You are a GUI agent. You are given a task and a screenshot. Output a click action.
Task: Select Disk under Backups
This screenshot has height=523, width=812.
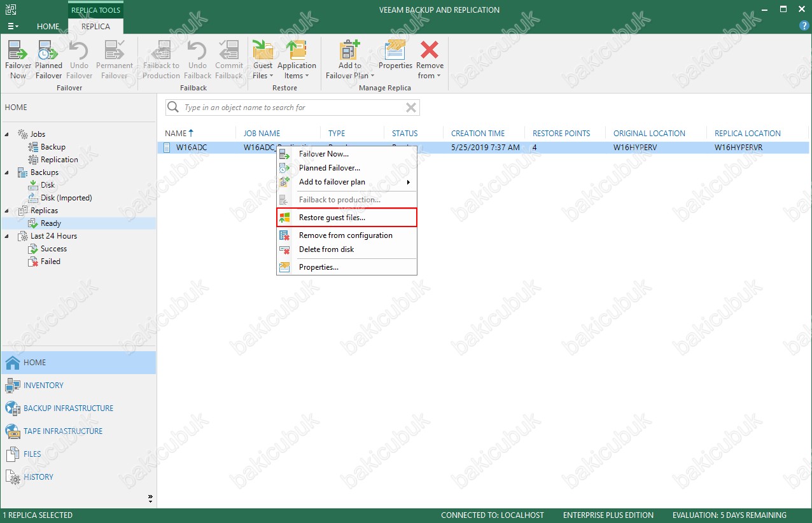point(48,185)
